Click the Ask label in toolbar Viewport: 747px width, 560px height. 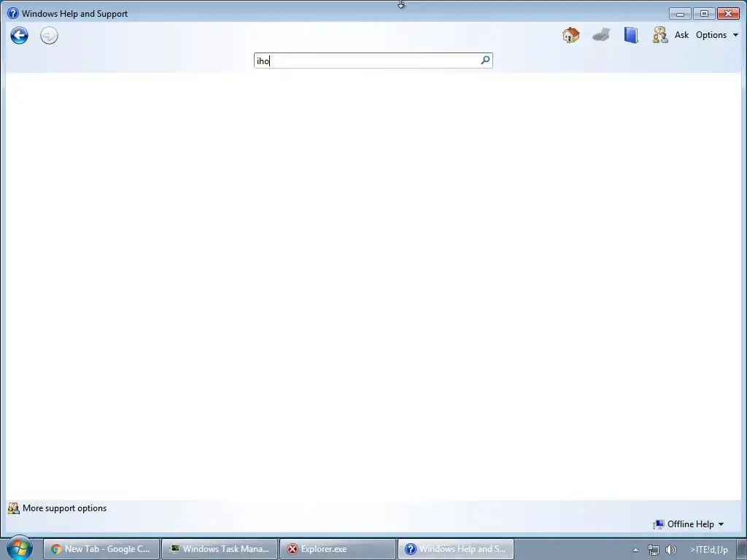681,35
